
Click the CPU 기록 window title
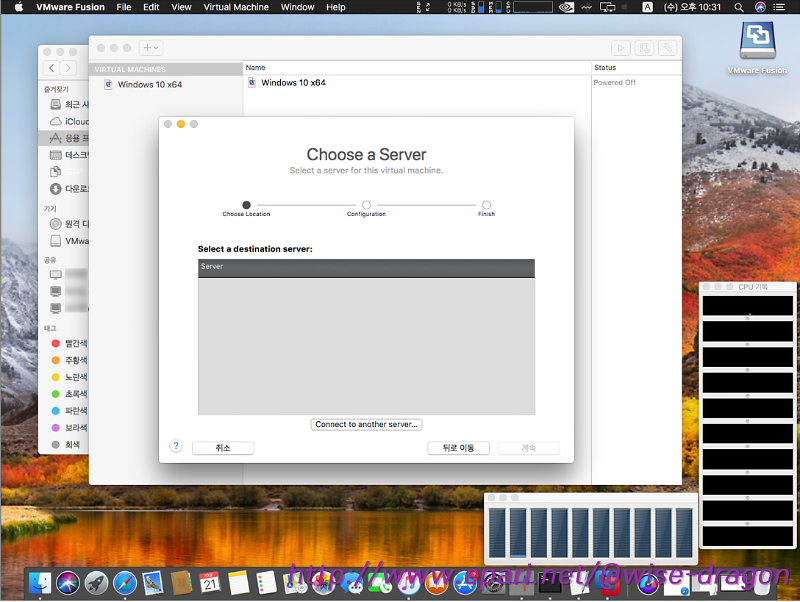(753, 287)
